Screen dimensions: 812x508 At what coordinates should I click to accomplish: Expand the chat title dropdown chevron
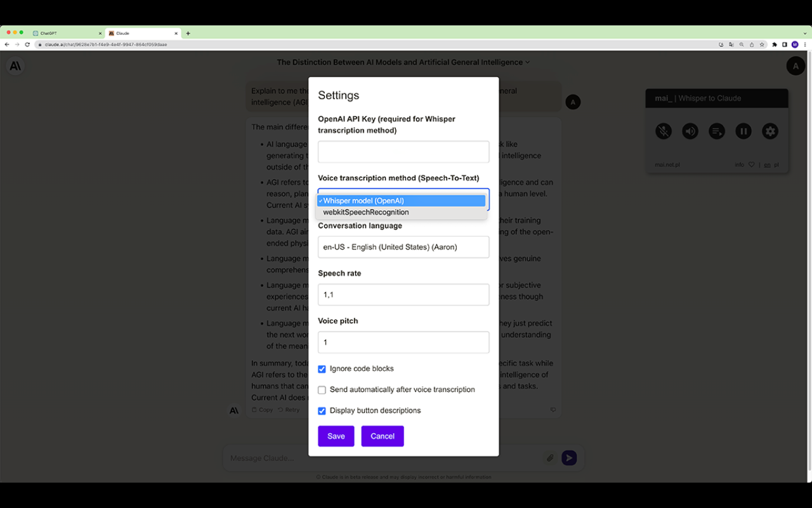(528, 62)
